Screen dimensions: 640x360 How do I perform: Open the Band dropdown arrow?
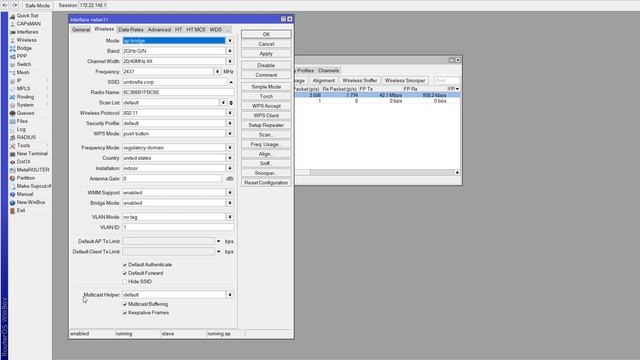click(230, 51)
